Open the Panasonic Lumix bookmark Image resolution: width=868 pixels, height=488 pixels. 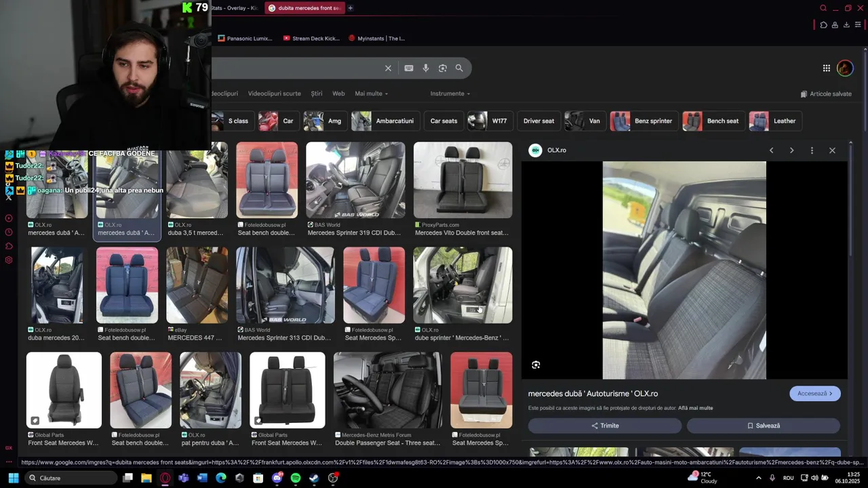pos(245,39)
